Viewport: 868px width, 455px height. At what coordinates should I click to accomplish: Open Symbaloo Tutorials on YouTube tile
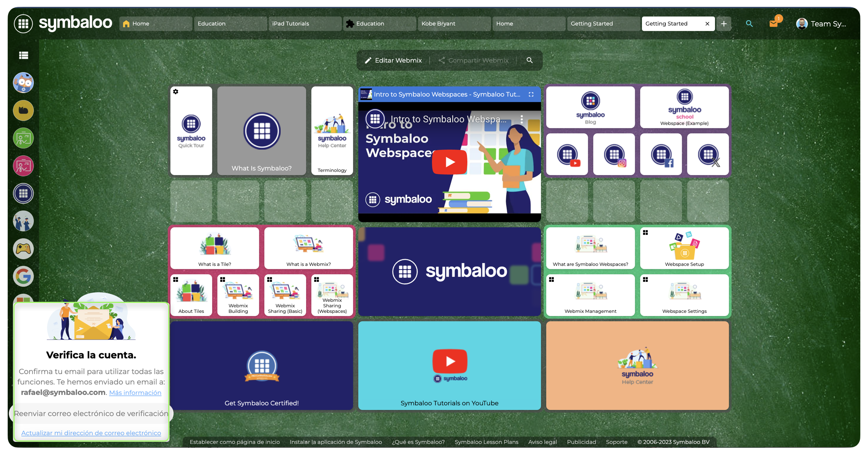(450, 366)
